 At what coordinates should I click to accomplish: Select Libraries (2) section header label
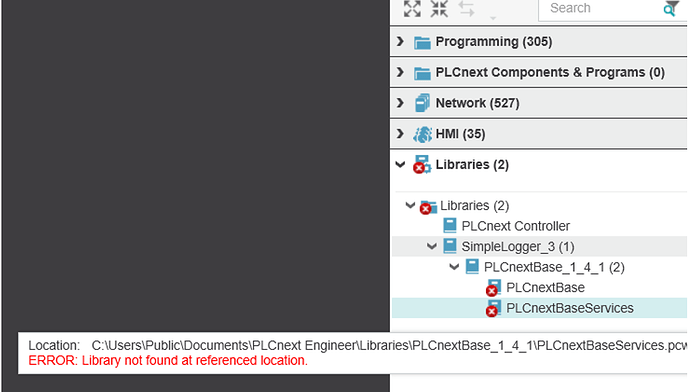pyautogui.click(x=472, y=165)
